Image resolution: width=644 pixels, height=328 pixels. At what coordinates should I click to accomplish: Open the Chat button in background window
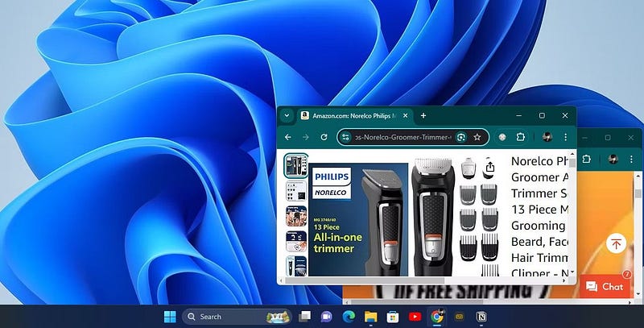click(605, 286)
